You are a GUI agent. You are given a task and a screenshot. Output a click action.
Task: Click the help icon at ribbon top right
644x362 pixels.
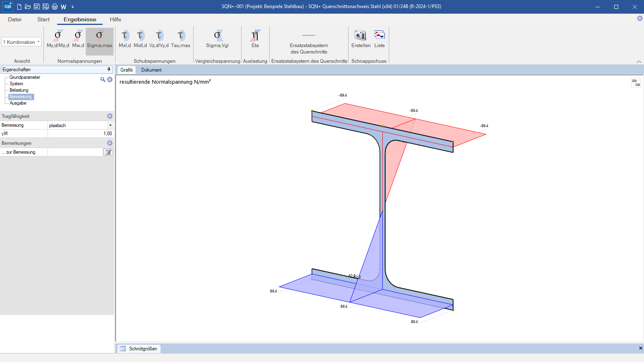tap(640, 19)
